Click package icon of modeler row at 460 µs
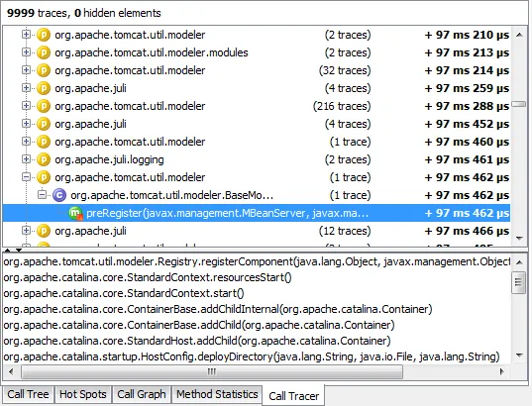This screenshot has height=406, width=532. click(x=44, y=142)
